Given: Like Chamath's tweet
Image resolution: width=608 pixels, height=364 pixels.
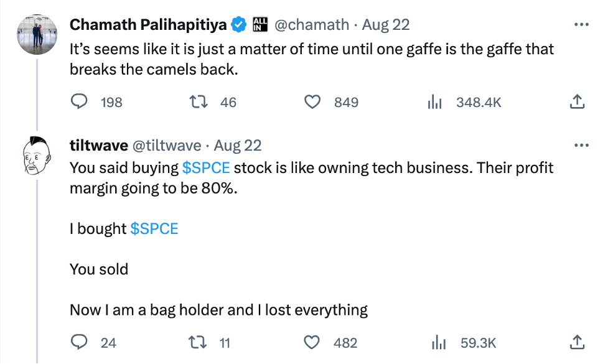Looking at the screenshot, I should [x=314, y=102].
